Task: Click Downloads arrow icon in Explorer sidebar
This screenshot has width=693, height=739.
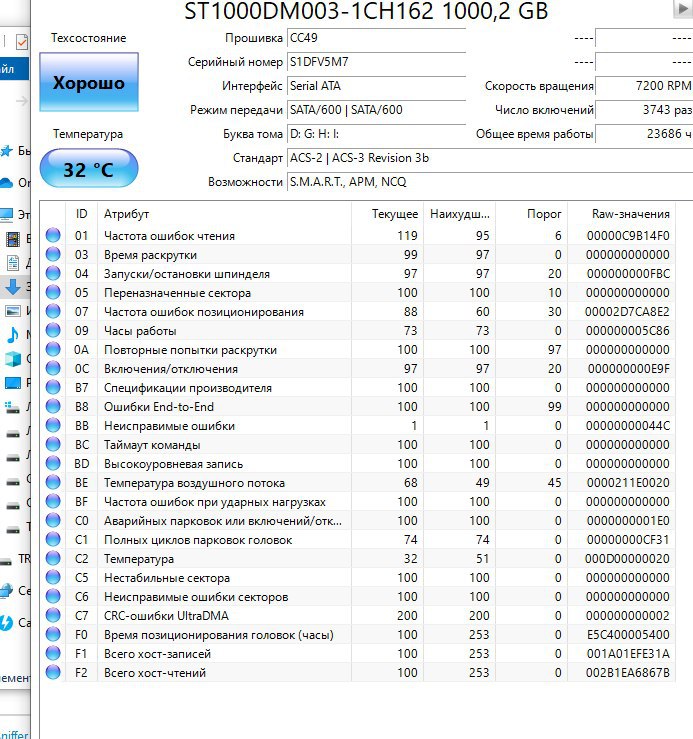Action: click(13, 287)
